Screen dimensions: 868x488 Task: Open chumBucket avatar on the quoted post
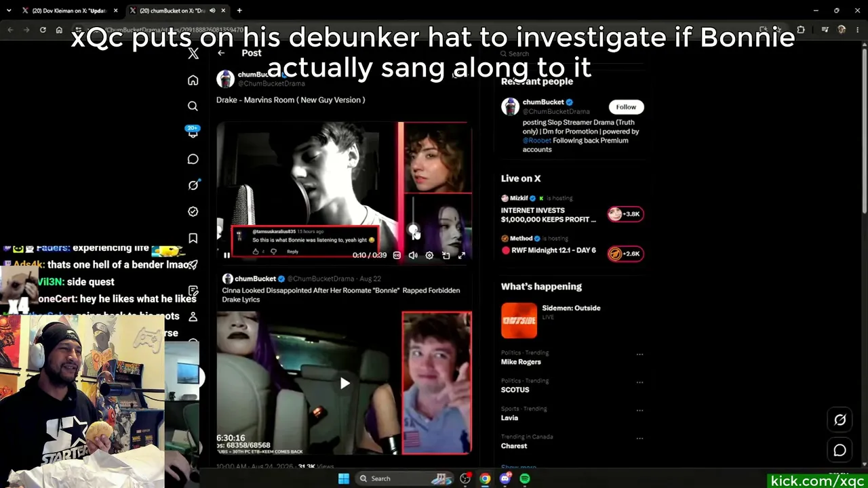point(228,279)
